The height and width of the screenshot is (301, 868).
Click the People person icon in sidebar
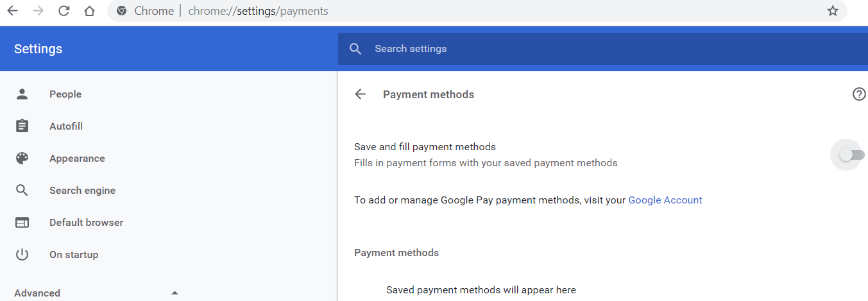click(22, 94)
